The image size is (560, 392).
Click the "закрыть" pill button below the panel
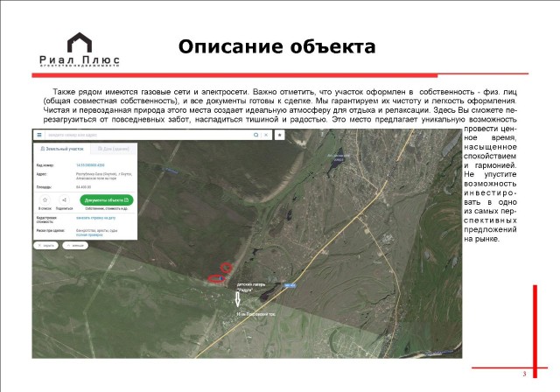tap(45, 246)
